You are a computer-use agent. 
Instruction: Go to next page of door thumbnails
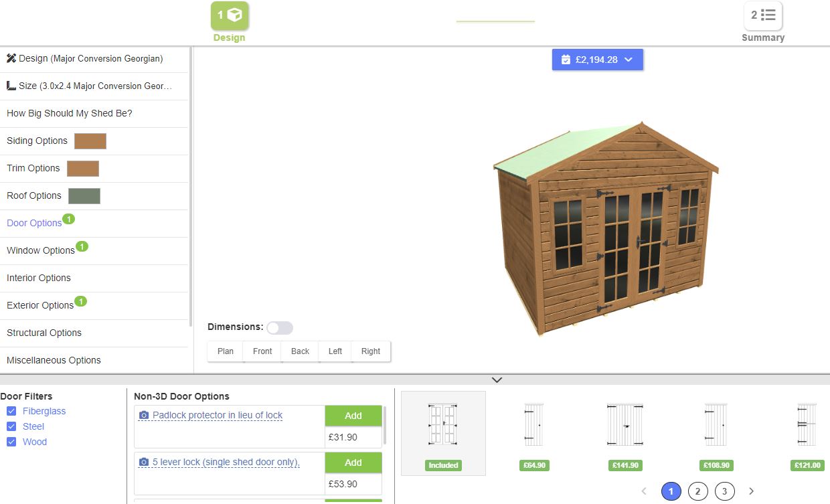[x=751, y=491]
